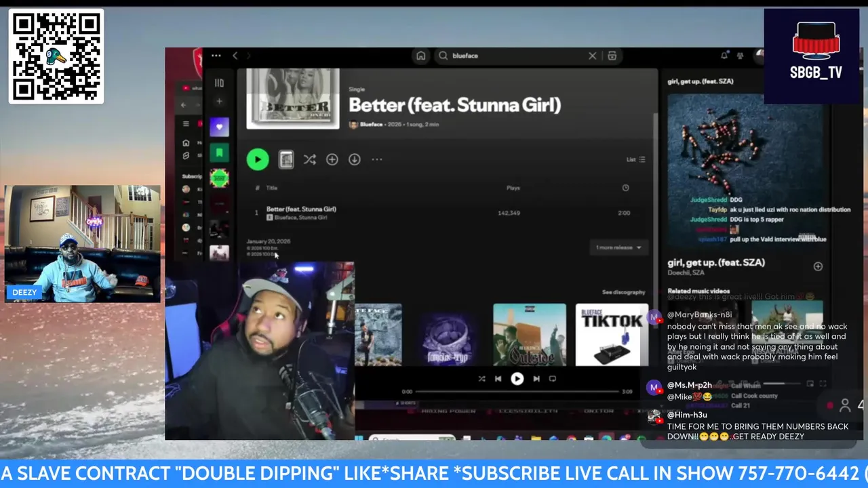Open the notifications bell in Spotify
This screenshot has width=868, height=488.
click(724, 56)
